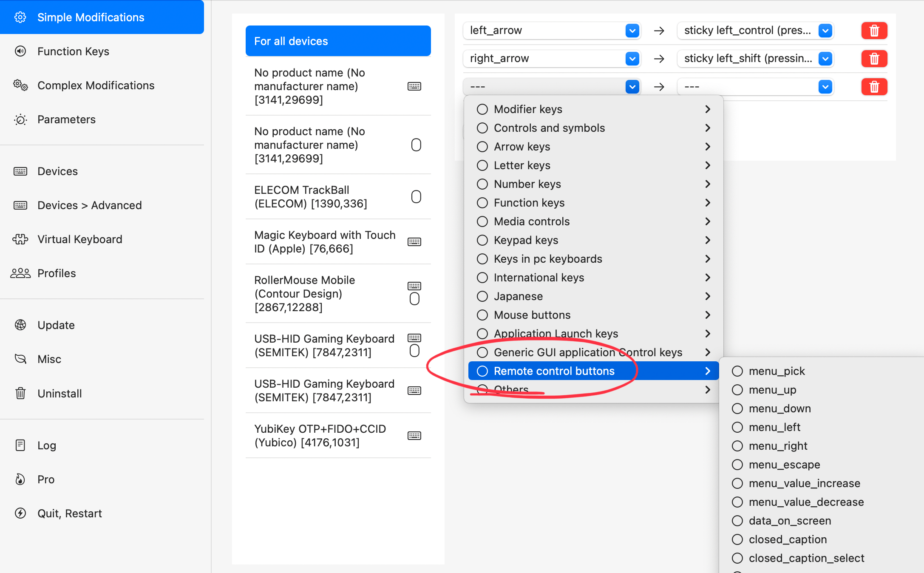The width and height of the screenshot is (924, 573).
Task: Click the Virtual Keyboard puzzle icon
Action: tap(20, 239)
